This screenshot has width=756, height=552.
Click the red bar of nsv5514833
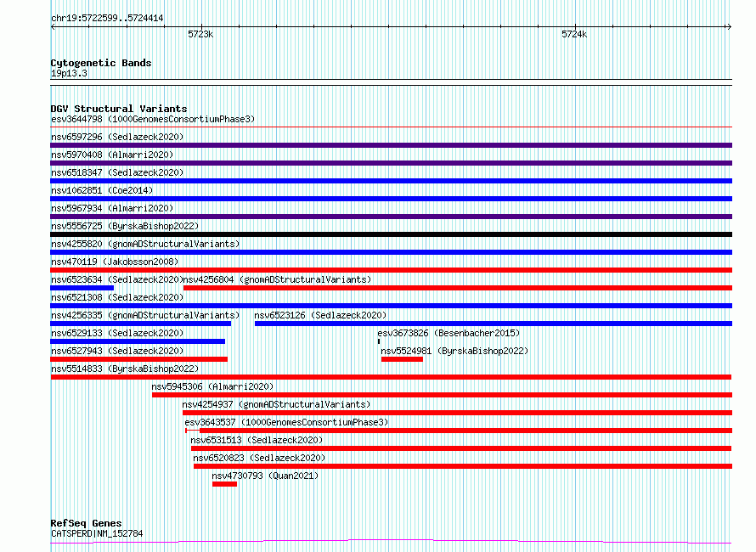tap(391, 377)
